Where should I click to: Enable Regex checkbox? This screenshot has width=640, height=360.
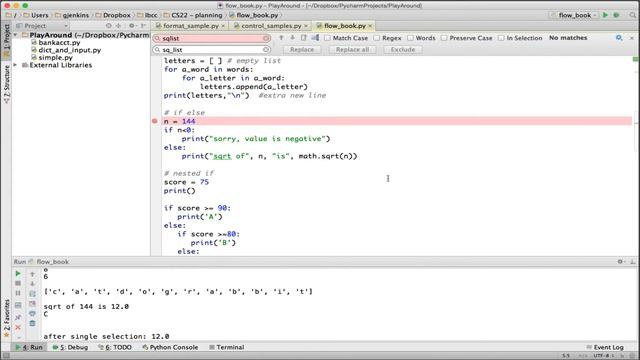[377, 38]
